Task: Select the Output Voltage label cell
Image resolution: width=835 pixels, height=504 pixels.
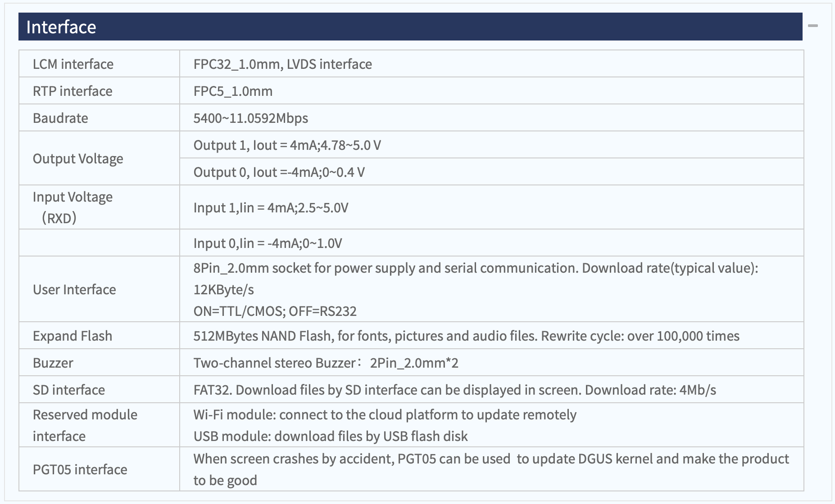Action: coord(99,158)
